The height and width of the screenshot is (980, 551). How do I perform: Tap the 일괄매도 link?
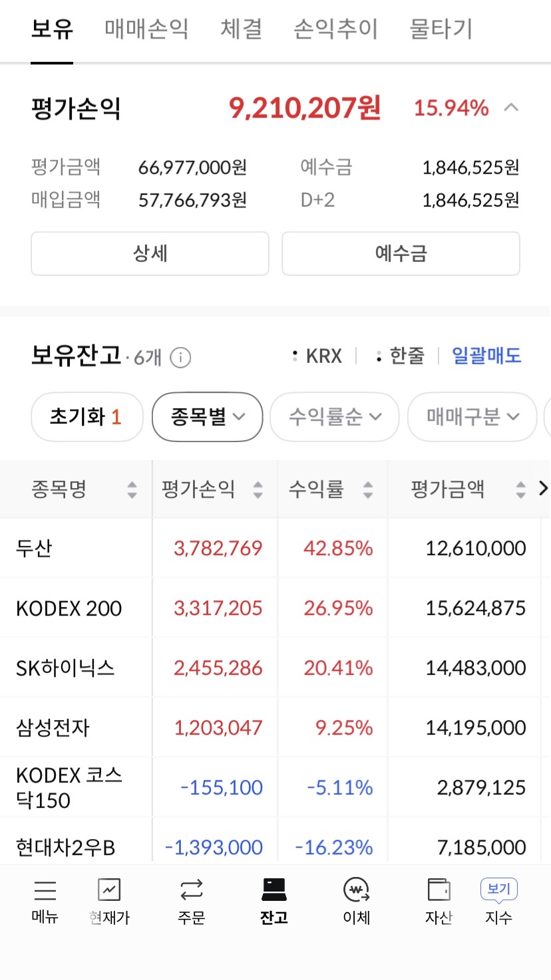[x=486, y=356]
